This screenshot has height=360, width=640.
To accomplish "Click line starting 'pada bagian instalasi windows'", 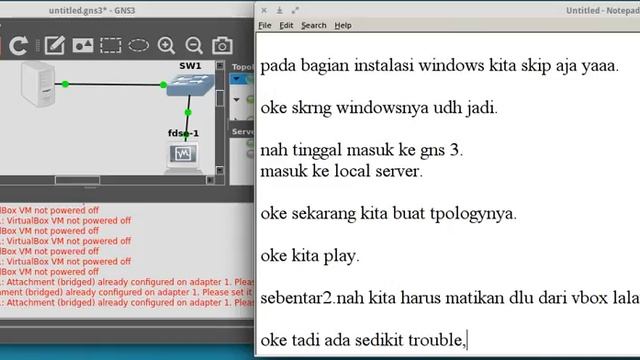I will click(440, 65).
